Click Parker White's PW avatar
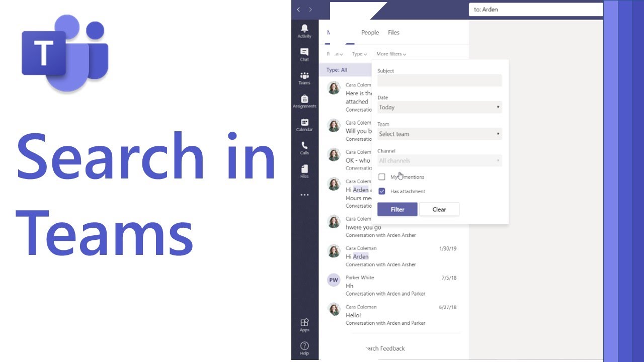The image size is (644, 362). (334, 280)
